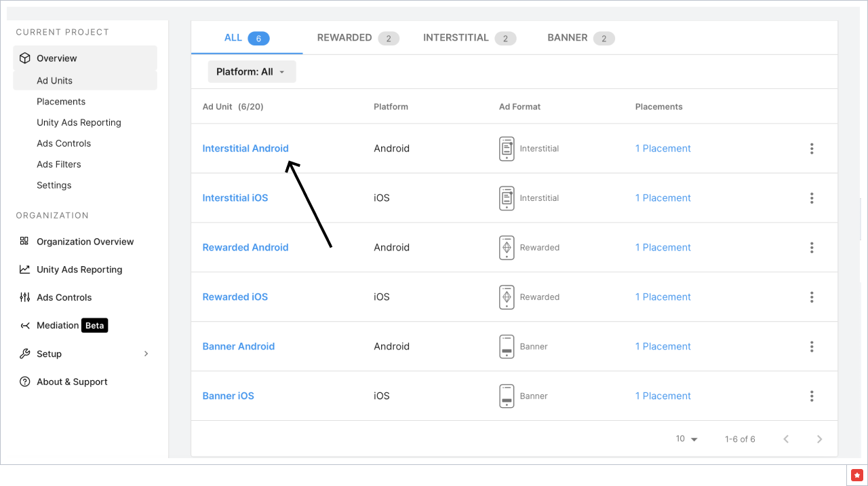Open Unity Ads Reporting via chart icon
The image size is (868, 486).
[23, 269]
